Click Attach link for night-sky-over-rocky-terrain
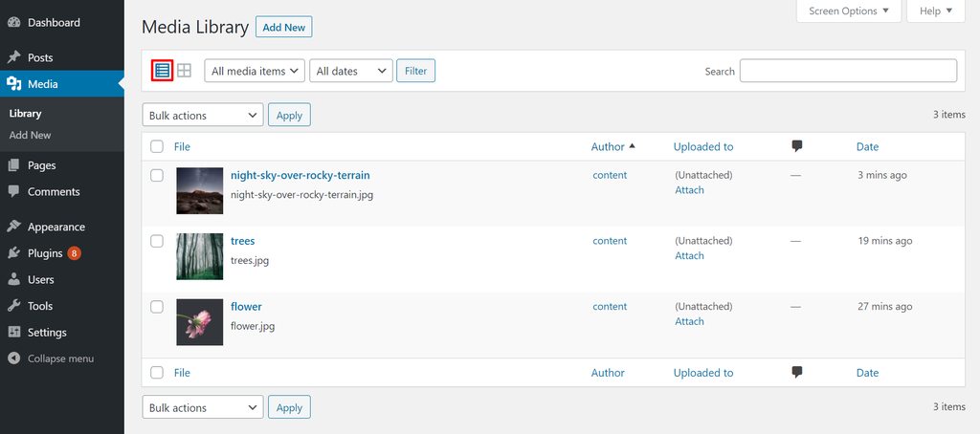The width and height of the screenshot is (980, 434). point(689,190)
